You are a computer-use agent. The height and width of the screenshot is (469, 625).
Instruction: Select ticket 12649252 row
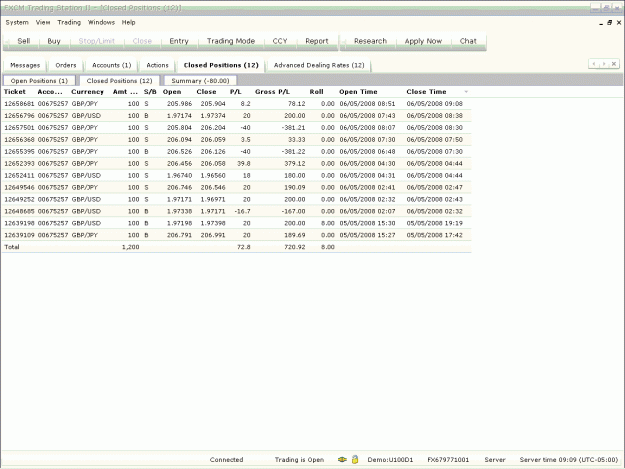coord(236,199)
